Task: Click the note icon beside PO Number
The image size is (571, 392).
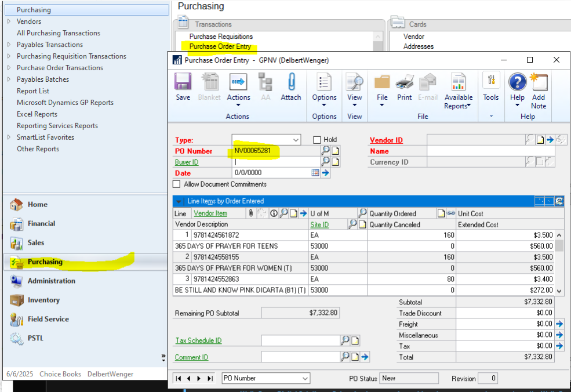Action: click(x=336, y=151)
